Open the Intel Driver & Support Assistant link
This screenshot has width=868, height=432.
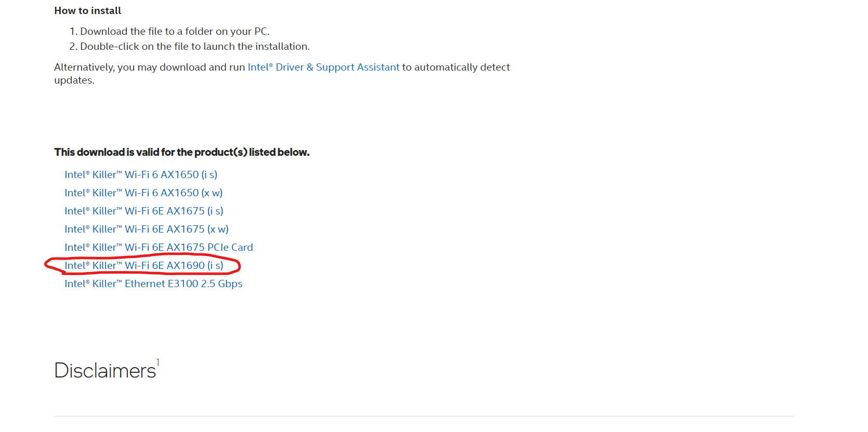point(323,67)
